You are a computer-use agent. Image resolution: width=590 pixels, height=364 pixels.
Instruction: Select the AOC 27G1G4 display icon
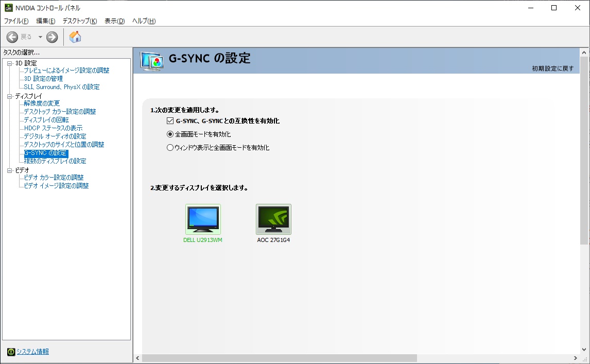[x=273, y=219]
